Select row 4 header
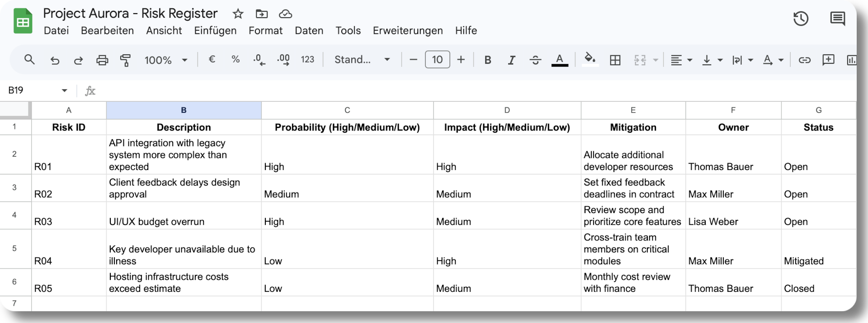 pyautogui.click(x=14, y=215)
